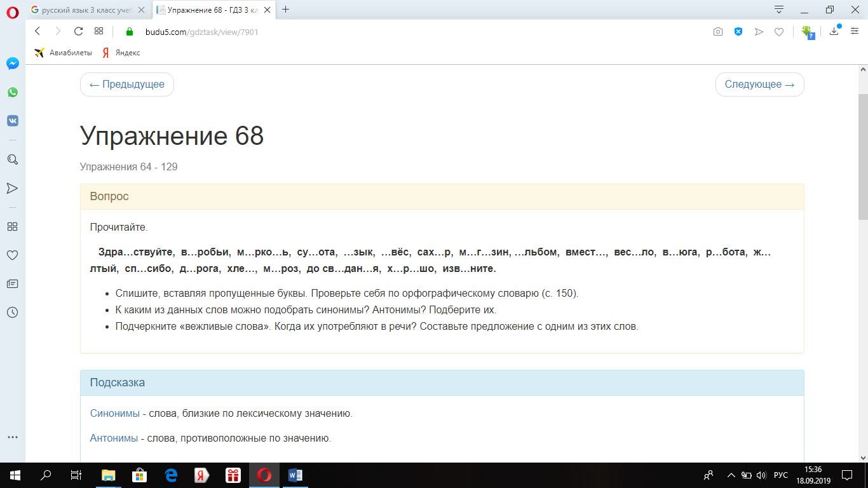Click the page vertical scrollbar thumb

(x=863, y=156)
